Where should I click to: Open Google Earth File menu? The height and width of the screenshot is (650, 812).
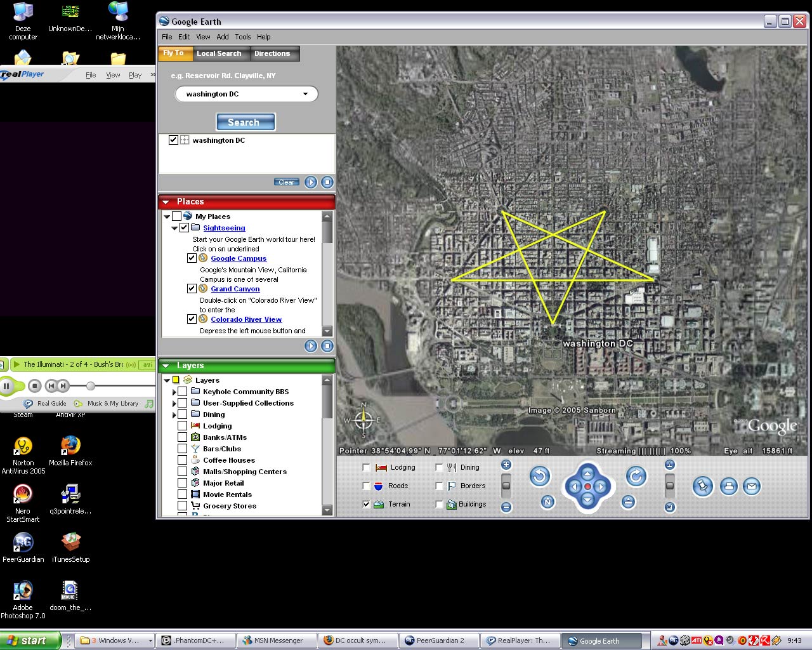[167, 37]
